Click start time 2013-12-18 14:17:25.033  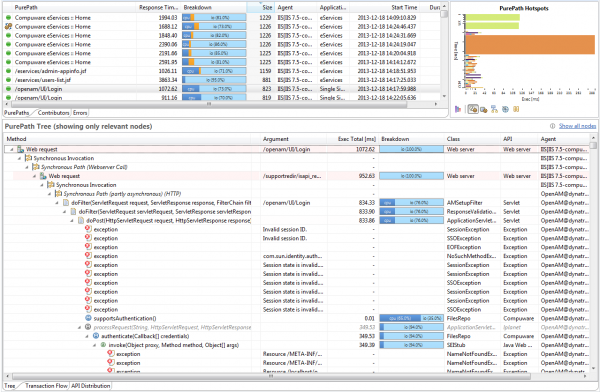tap(386, 80)
